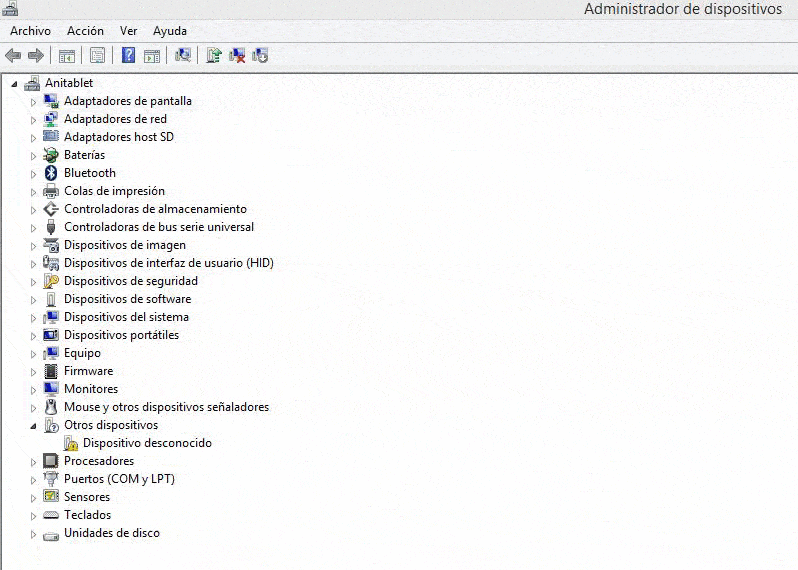This screenshot has height=570, width=798.
Task: Toggle the action pane show/hide icon
Action: pyautogui.click(x=152, y=55)
